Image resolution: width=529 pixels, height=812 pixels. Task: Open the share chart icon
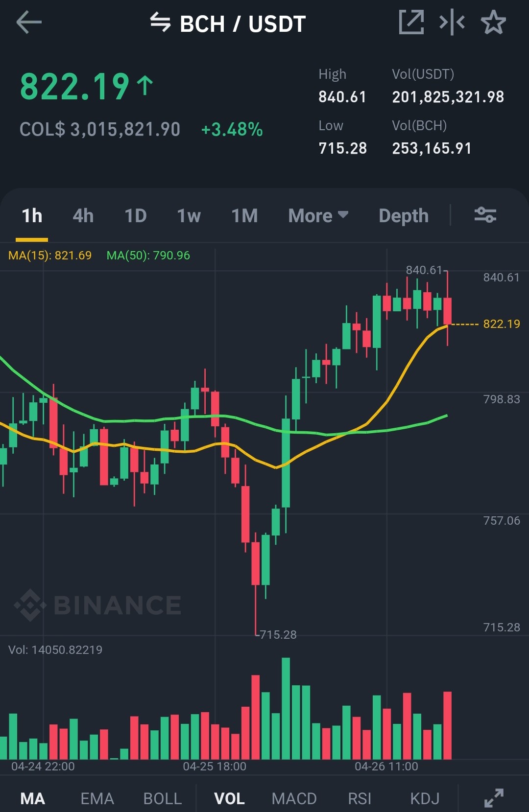click(x=411, y=23)
